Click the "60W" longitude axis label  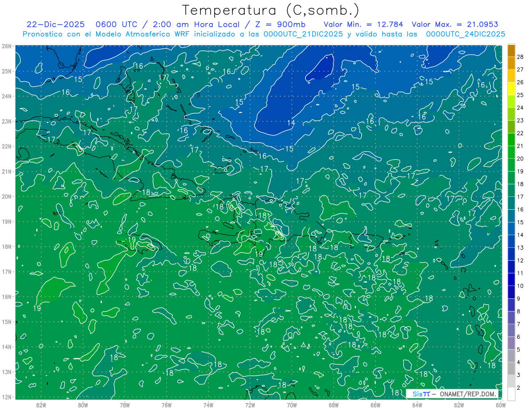click(x=501, y=405)
